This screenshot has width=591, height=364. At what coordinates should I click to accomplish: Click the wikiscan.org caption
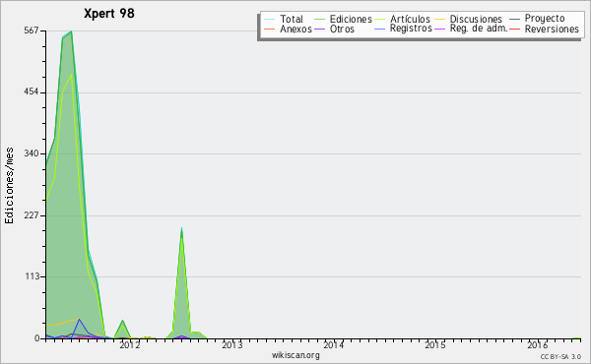(295, 355)
